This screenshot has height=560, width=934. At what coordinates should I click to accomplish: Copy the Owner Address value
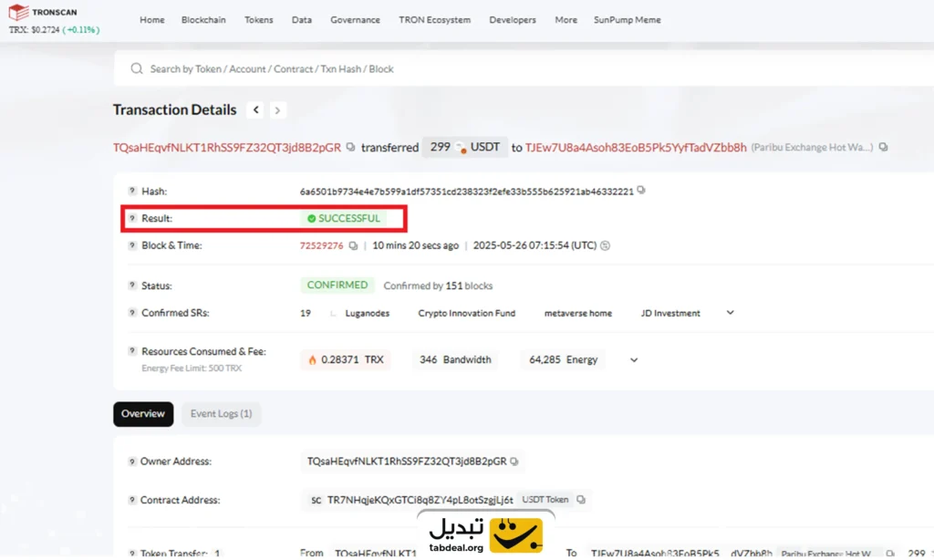pyautogui.click(x=514, y=461)
